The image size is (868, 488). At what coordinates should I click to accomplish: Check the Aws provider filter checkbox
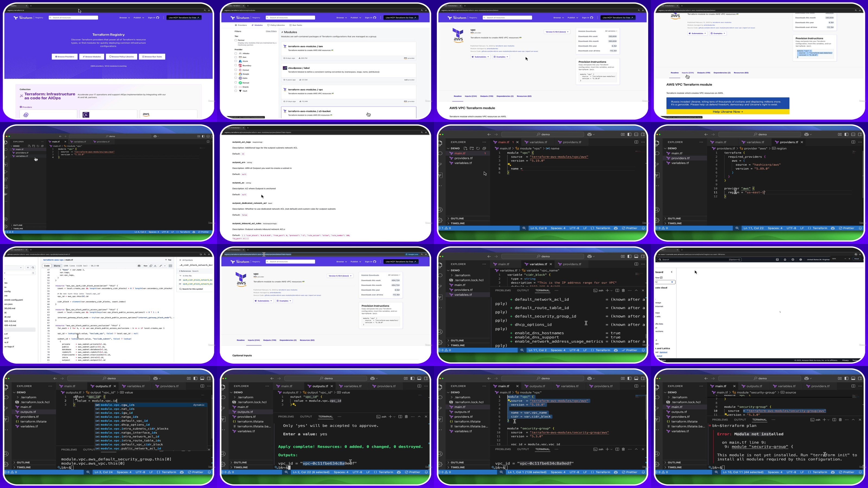pyautogui.click(x=235, y=57)
